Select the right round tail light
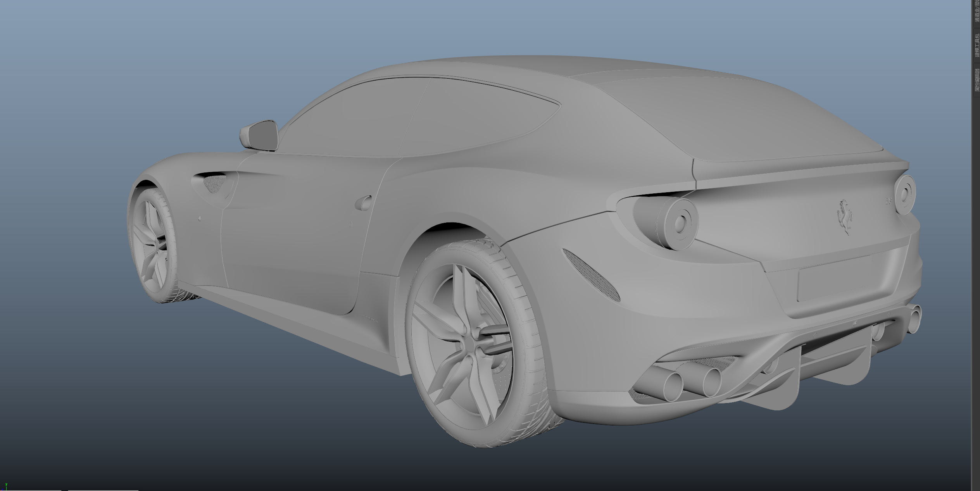 click(x=905, y=195)
